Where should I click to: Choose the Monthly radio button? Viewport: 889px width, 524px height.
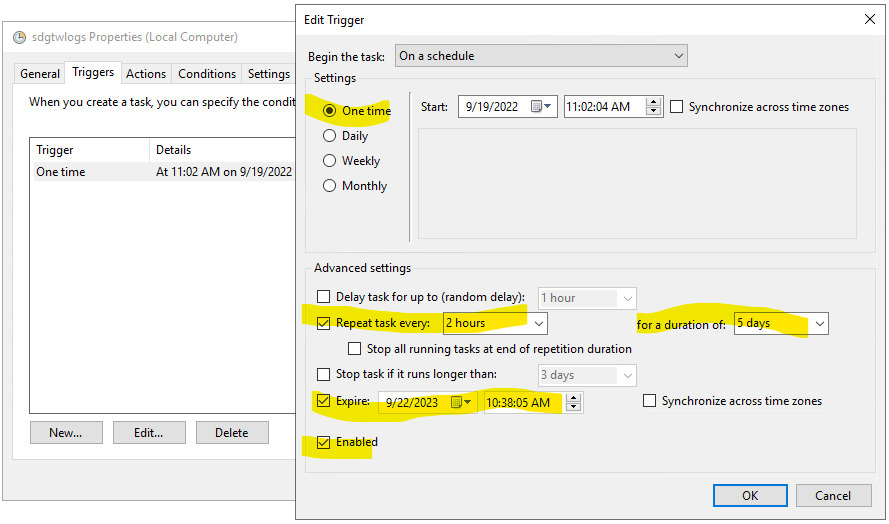click(329, 186)
